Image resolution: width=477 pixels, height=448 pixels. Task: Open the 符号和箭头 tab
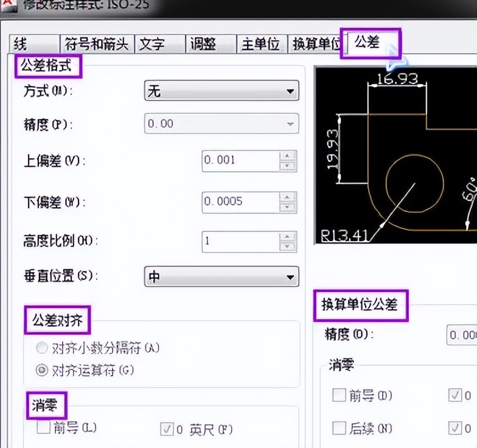pos(97,44)
